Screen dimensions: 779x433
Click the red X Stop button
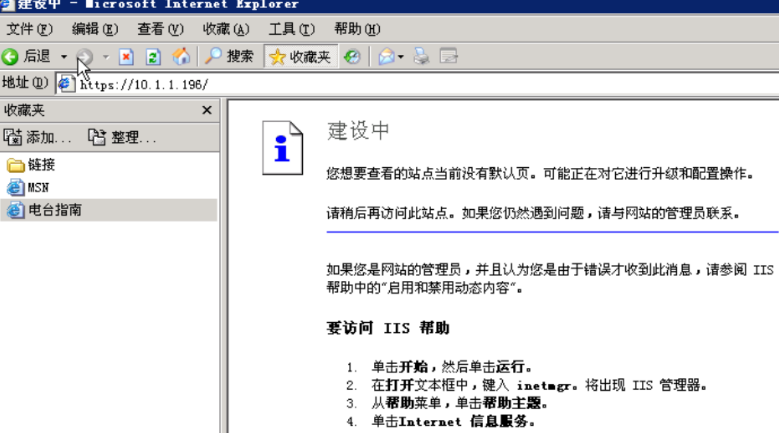point(126,57)
